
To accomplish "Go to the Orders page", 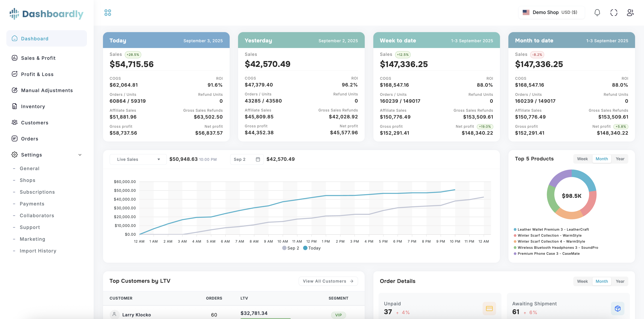I will point(29,139).
